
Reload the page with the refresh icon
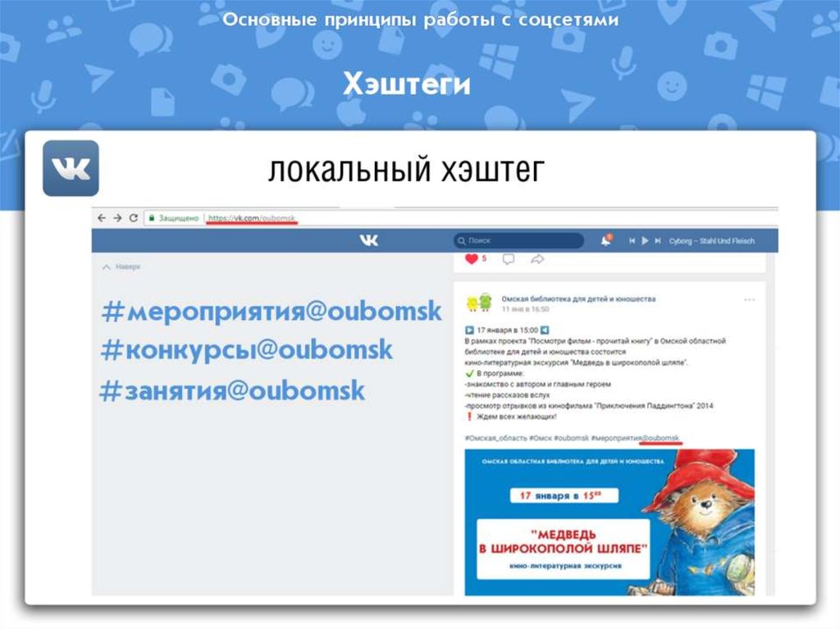tap(132, 218)
